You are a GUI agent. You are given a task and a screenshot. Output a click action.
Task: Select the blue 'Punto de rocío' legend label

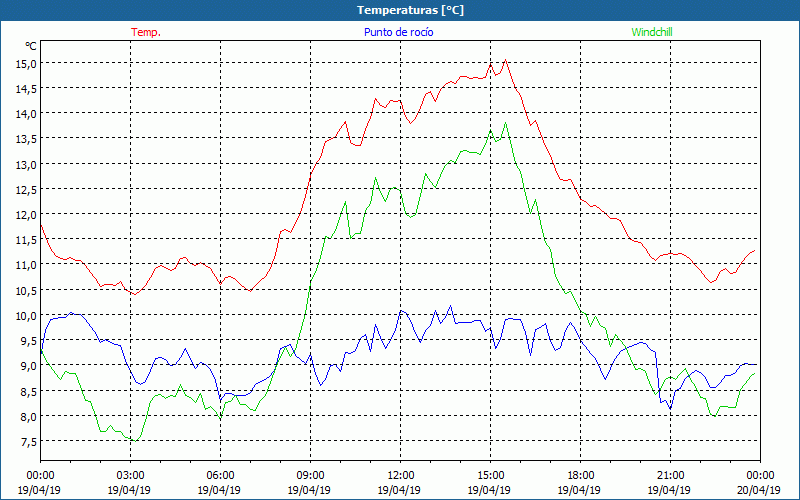click(x=398, y=32)
